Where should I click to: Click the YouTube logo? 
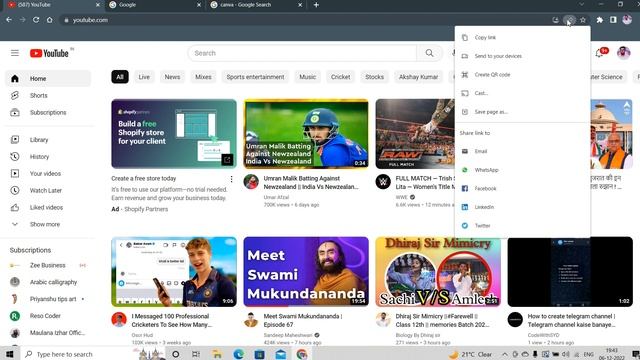click(x=49, y=53)
